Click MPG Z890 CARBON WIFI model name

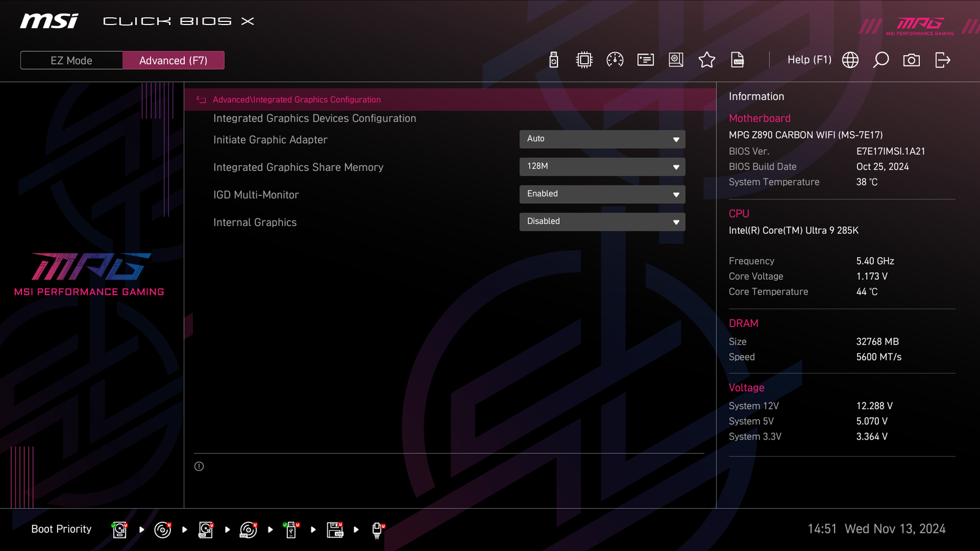click(x=806, y=135)
